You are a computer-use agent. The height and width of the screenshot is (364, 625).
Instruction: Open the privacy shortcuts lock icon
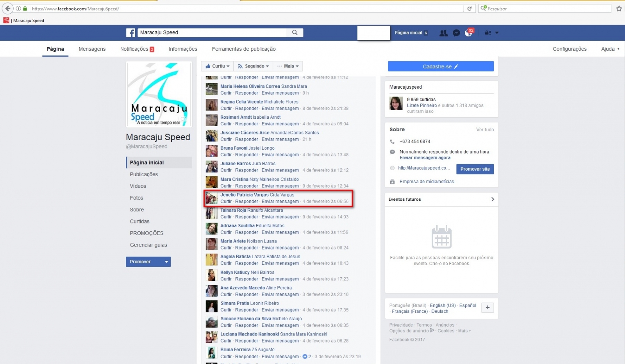coord(488,33)
